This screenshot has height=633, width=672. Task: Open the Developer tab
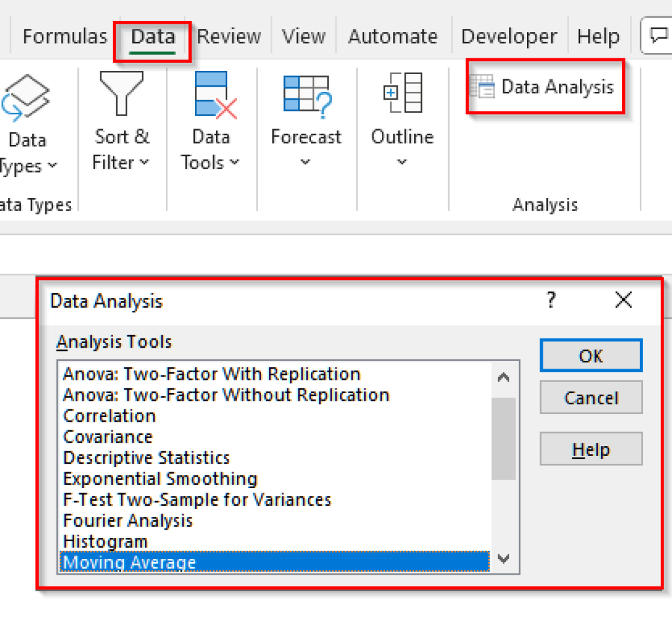pyautogui.click(x=509, y=36)
